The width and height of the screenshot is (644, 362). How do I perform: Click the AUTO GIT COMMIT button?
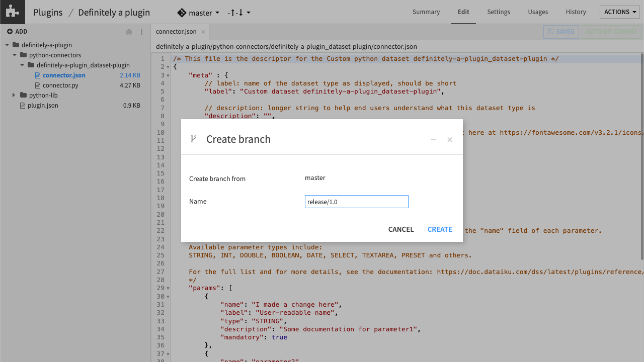(611, 32)
